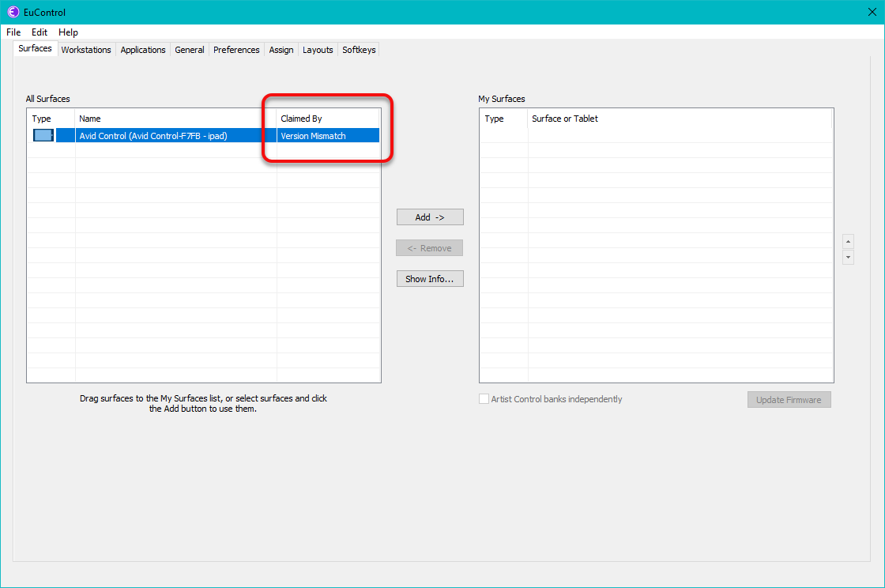The image size is (885, 588).
Task: Open the General tab
Action: tap(190, 50)
